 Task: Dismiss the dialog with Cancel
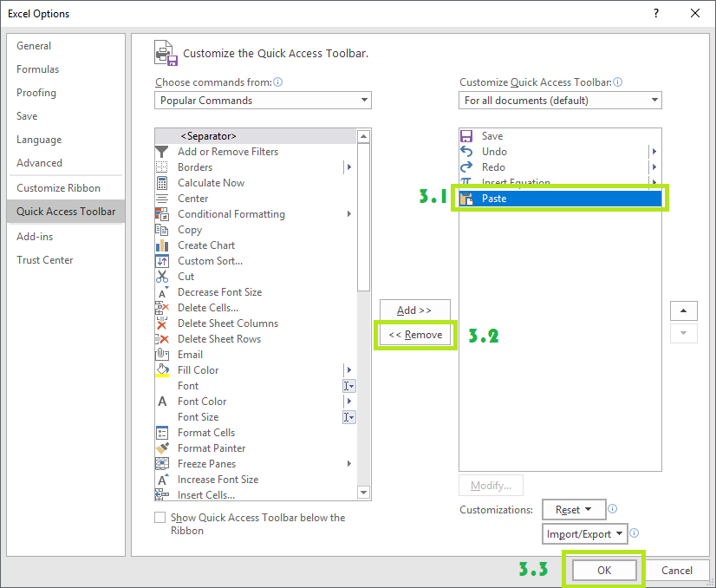[677, 570]
